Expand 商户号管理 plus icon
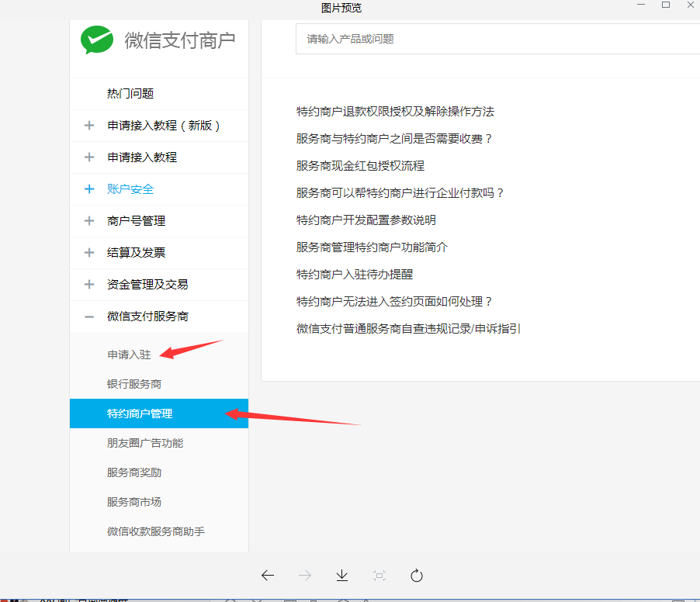 pyautogui.click(x=89, y=220)
